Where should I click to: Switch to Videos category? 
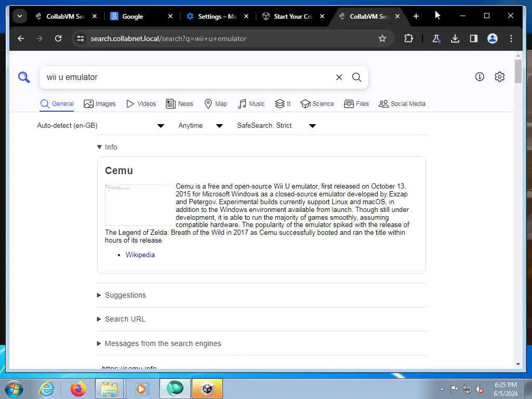point(141,104)
